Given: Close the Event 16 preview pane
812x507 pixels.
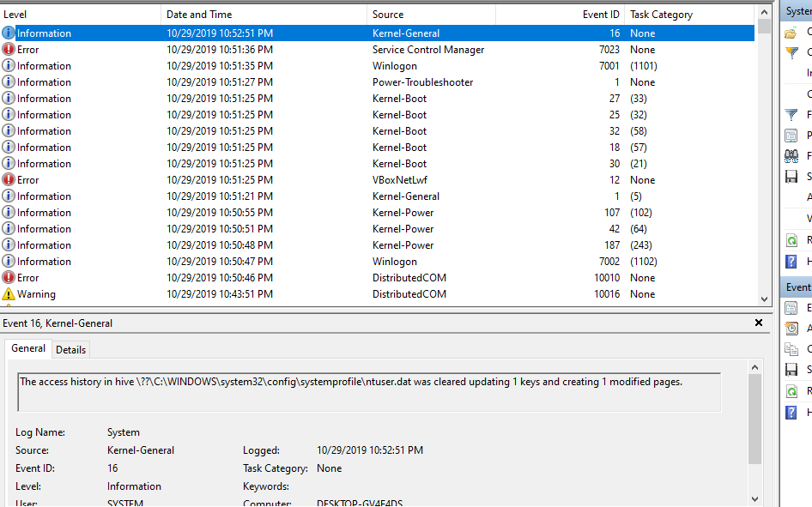Looking at the screenshot, I should point(759,323).
